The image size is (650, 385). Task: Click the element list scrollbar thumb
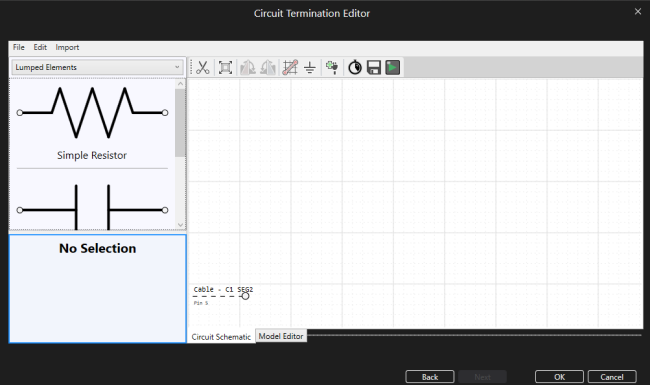tap(180, 123)
